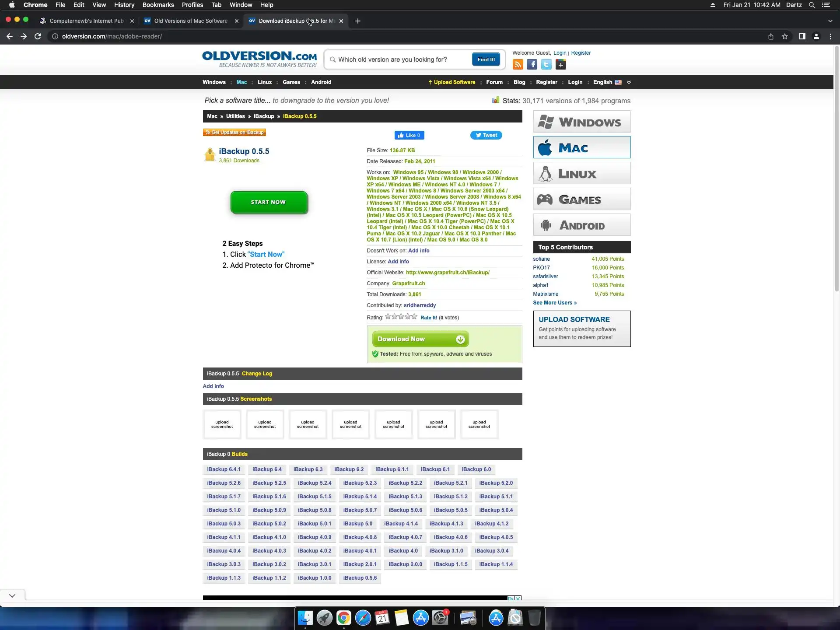Click the first upload screenshot thumbnail
840x630 pixels.
222,424
